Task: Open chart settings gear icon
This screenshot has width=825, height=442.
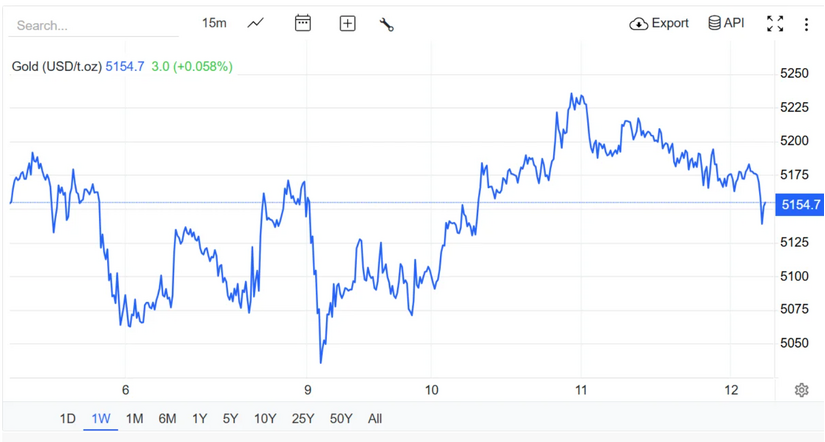Action: (801, 390)
